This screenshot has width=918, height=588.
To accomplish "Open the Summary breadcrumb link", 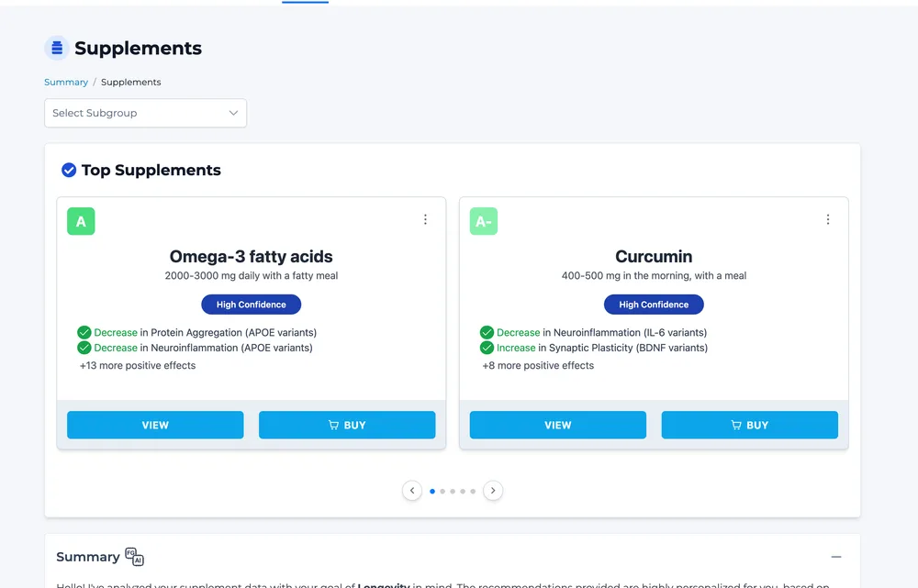I will coord(66,82).
